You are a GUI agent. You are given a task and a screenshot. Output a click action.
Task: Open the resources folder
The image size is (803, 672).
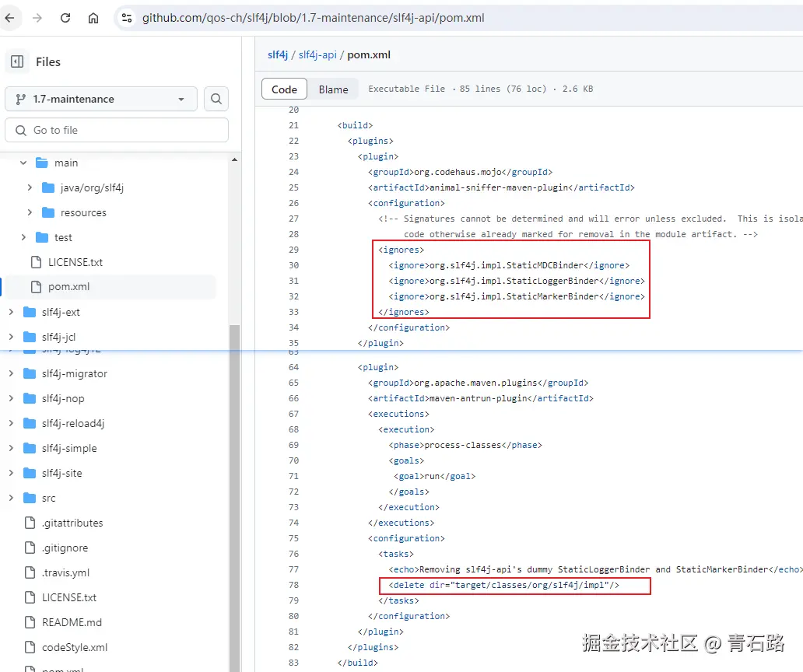[x=83, y=212]
